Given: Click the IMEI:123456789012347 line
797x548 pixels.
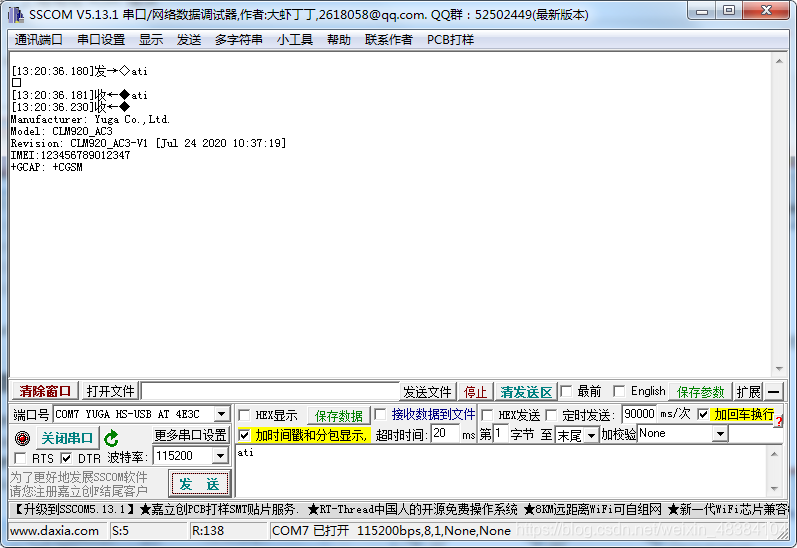Looking at the screenshot, I should (x=71, y=155).
